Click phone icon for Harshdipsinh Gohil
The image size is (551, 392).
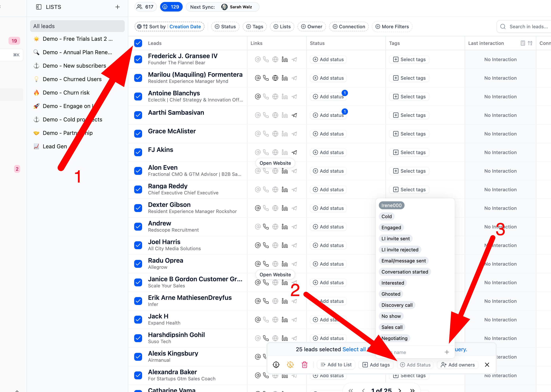point(266,338)
